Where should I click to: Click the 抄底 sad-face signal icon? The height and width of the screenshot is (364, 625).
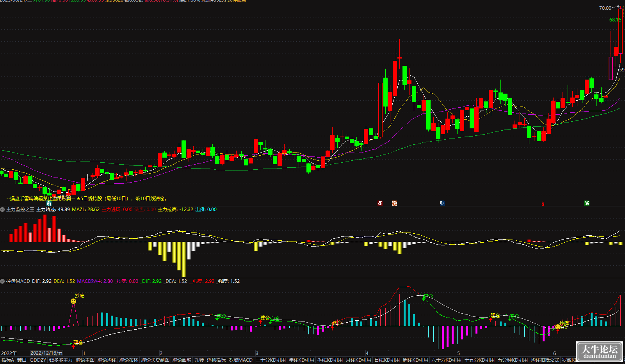click(x=73, y=301)
